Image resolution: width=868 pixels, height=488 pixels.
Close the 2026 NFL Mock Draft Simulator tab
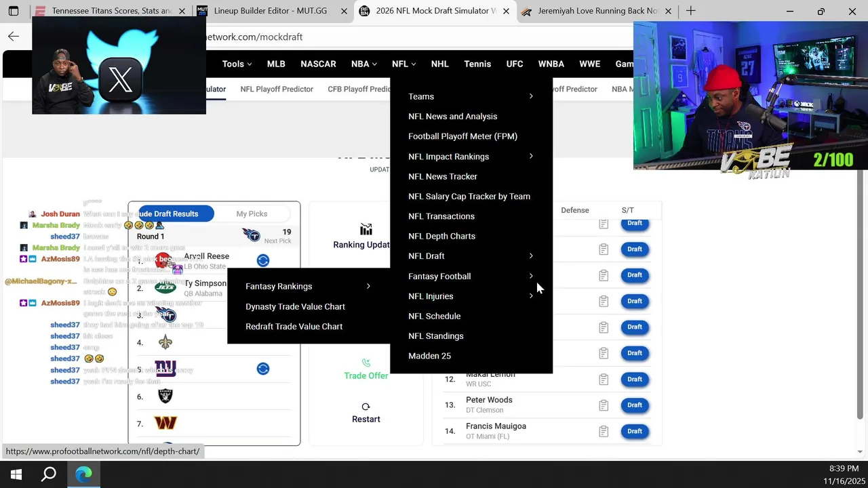[506, 12]
